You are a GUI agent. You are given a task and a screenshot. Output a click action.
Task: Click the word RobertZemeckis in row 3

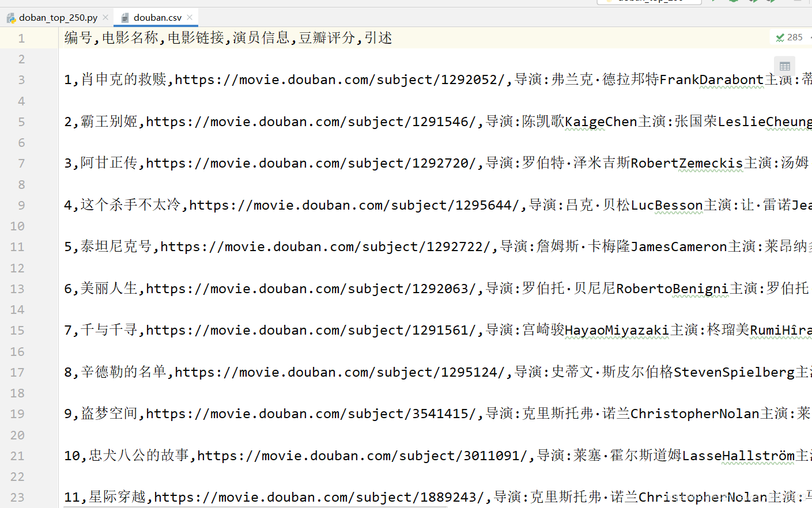point(687,163)
